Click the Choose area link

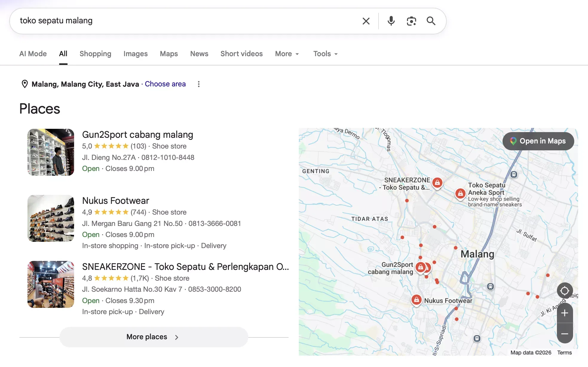pos(165,84)
